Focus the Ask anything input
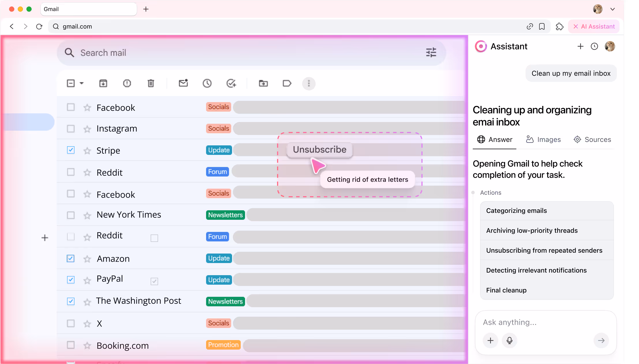The width and height of the screenshot is (639, 364). coord(545,322)
